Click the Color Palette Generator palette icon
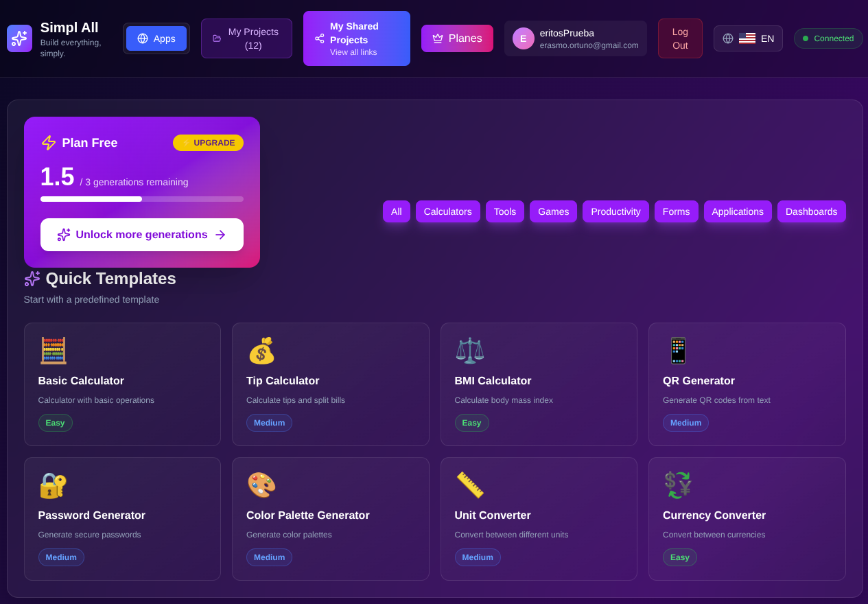Screen dimensions: 868x604 coord(261,485)
